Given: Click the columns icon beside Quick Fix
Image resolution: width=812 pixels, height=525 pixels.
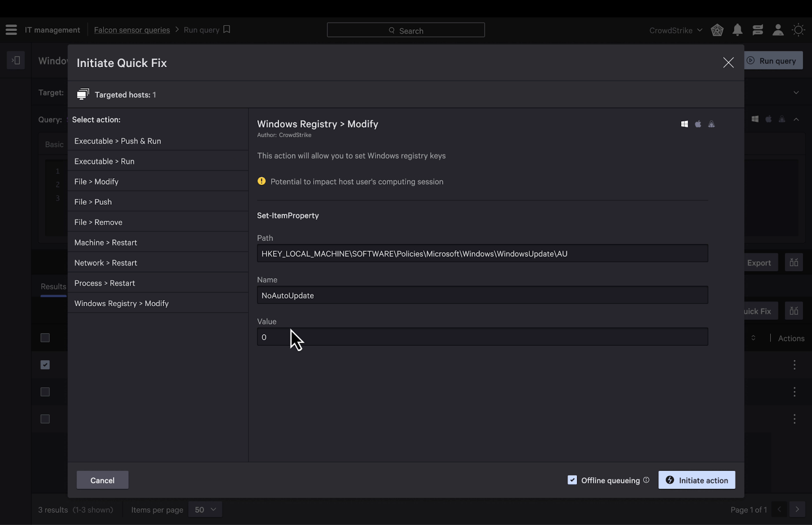Looking at the screenshot, I should [x=794, y=311].
